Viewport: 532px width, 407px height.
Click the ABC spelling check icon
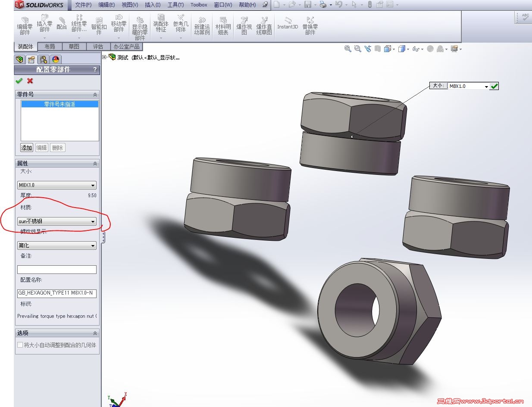525,17
